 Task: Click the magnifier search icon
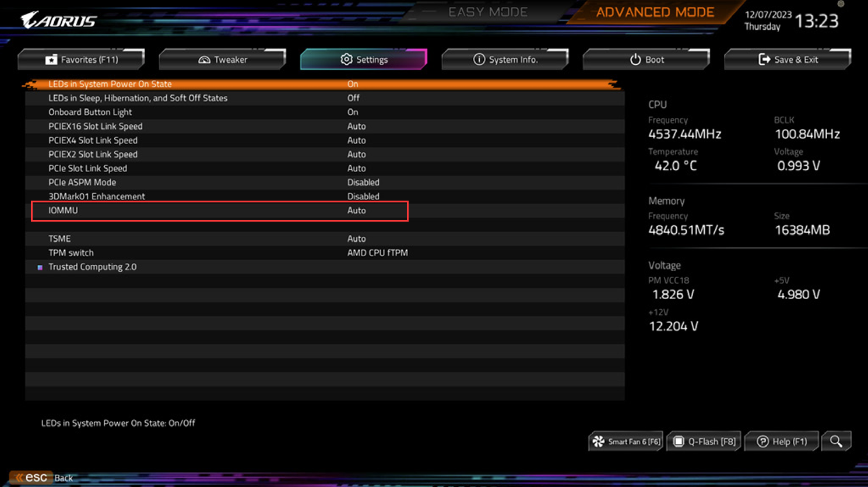836,442
